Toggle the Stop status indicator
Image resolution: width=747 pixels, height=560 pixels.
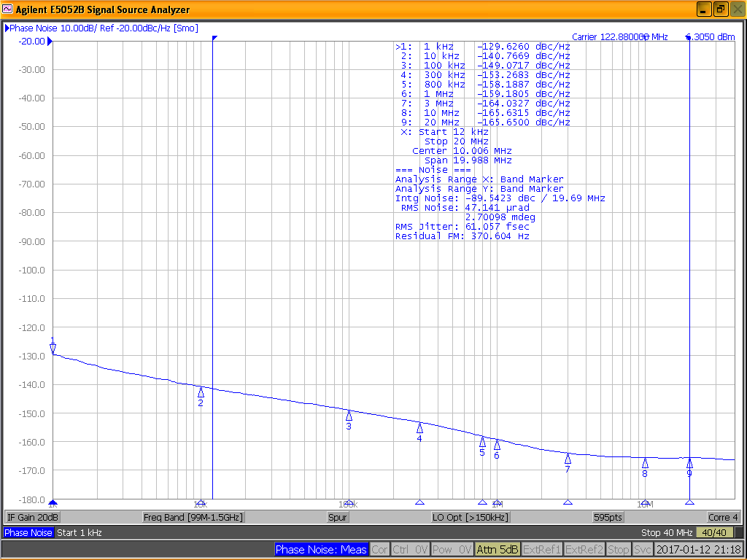click(x=619, y=550)
